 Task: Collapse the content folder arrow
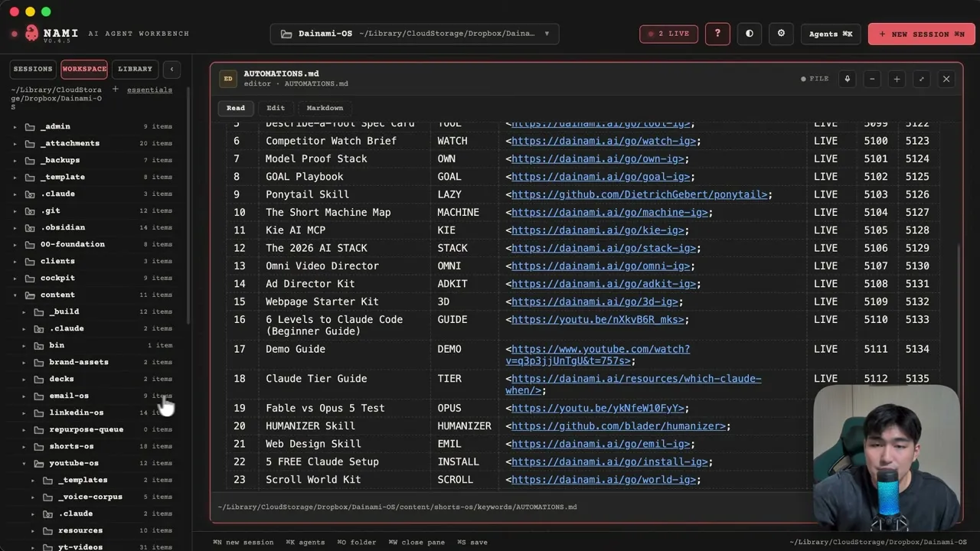(x=15, y=295)
